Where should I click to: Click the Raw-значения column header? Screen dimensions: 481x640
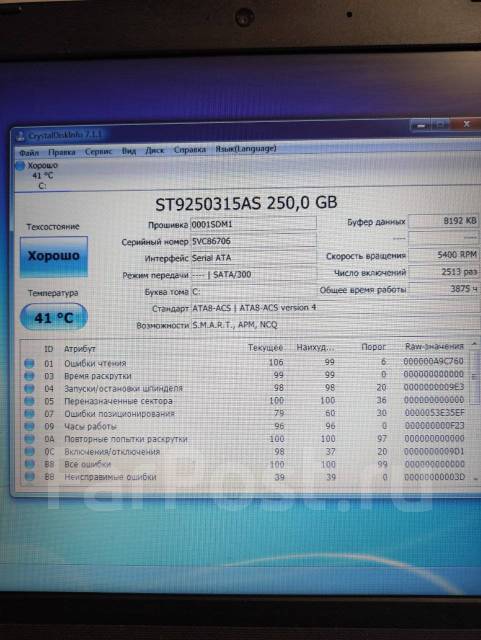coord(434,347)
